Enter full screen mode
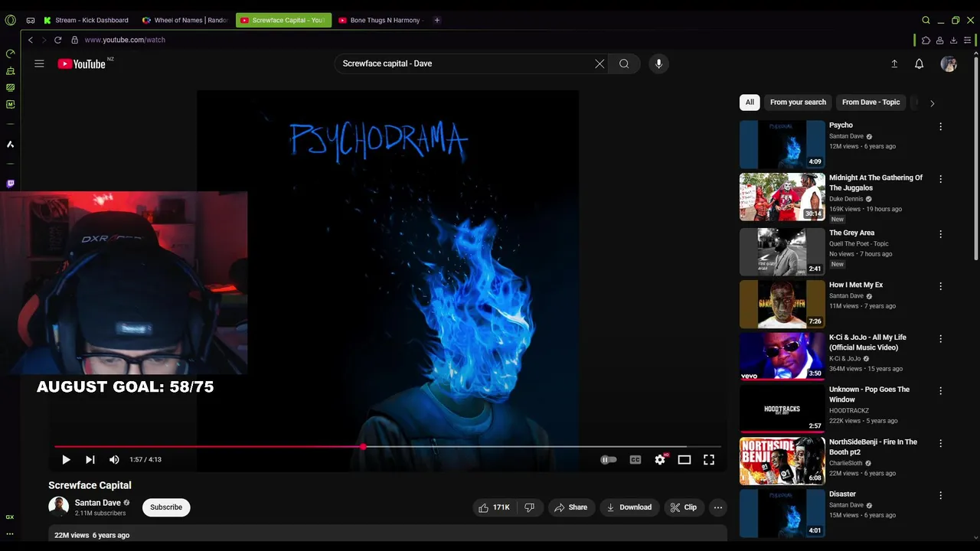The image size is (980, 551). pos(709,459)
